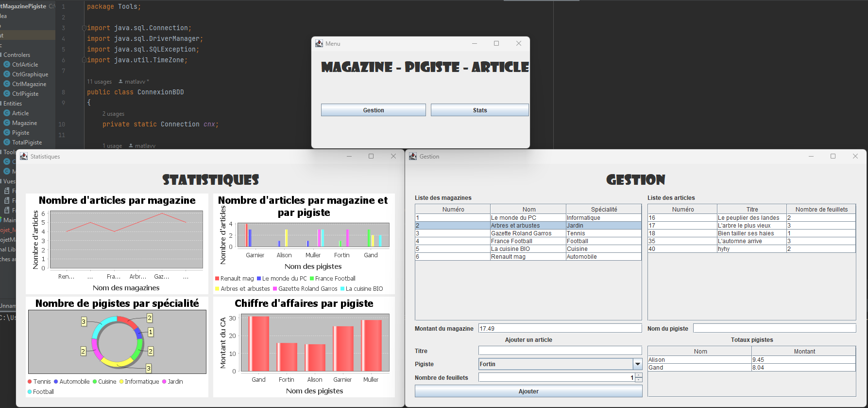Select the 'La cuisine BIO' magazine row
Image resolution: width=868 pixels, height=408 pixels.
click(x=528, y=249)
